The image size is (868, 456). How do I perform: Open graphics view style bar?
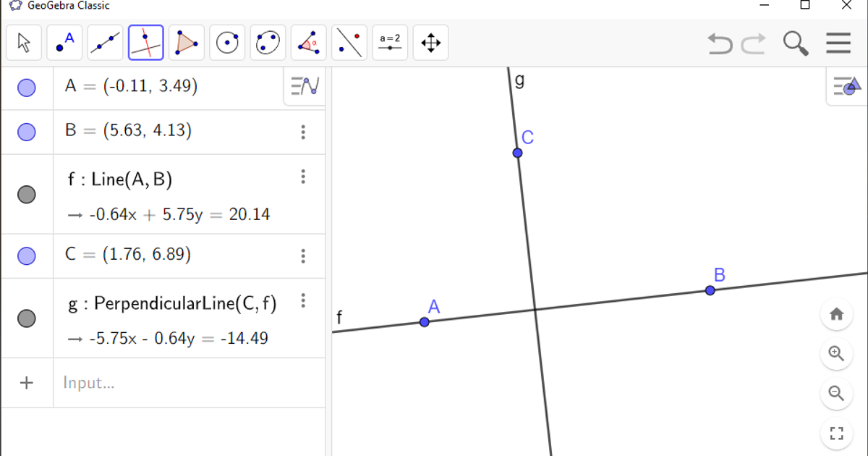click(847, 86)
